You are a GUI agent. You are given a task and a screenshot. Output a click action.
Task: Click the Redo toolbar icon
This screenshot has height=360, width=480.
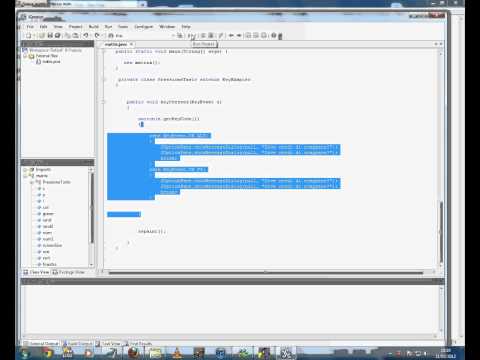coord(97,35)
